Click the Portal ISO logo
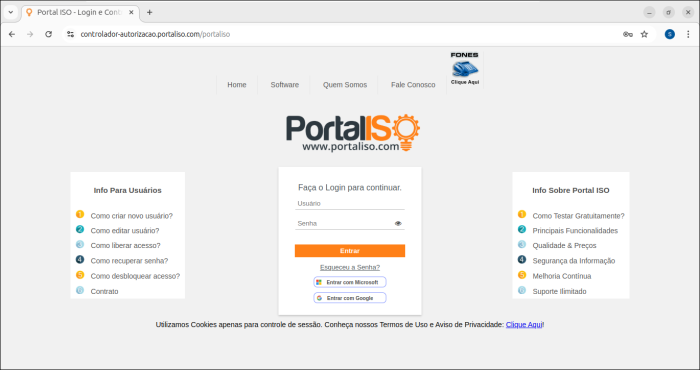The width and height of the screenshot is (700, 370). [x=353, y=133]
